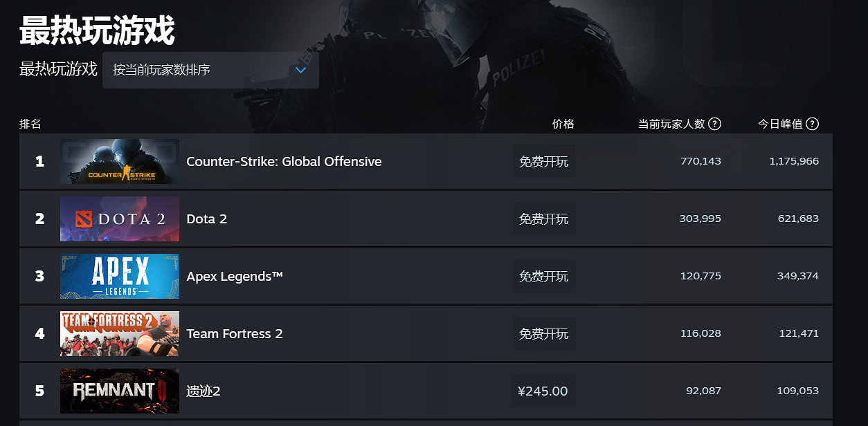The width and height of the screenshot is (868, 426).
Task: Open the Counter-Strike: Global Offensive thumbnail
Action: click(x=120, y=161)
